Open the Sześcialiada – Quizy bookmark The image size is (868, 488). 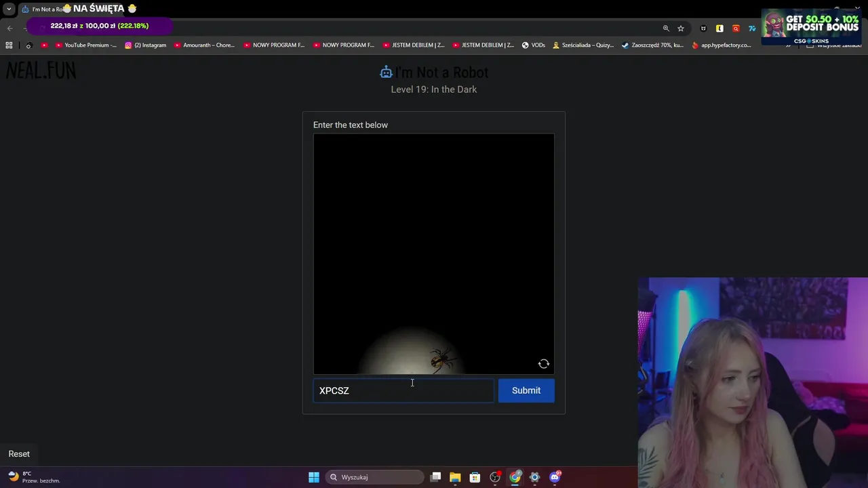[583, 45]
